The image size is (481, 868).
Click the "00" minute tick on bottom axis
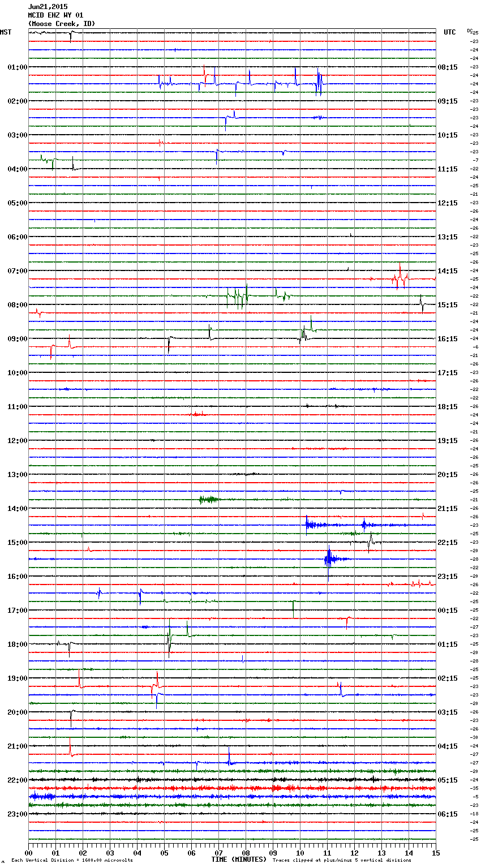[x=28, y=853]
